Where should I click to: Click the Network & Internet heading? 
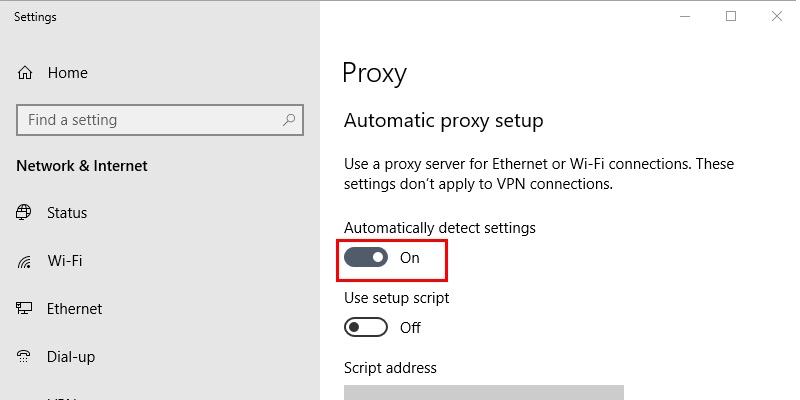(x=82, y=166)
